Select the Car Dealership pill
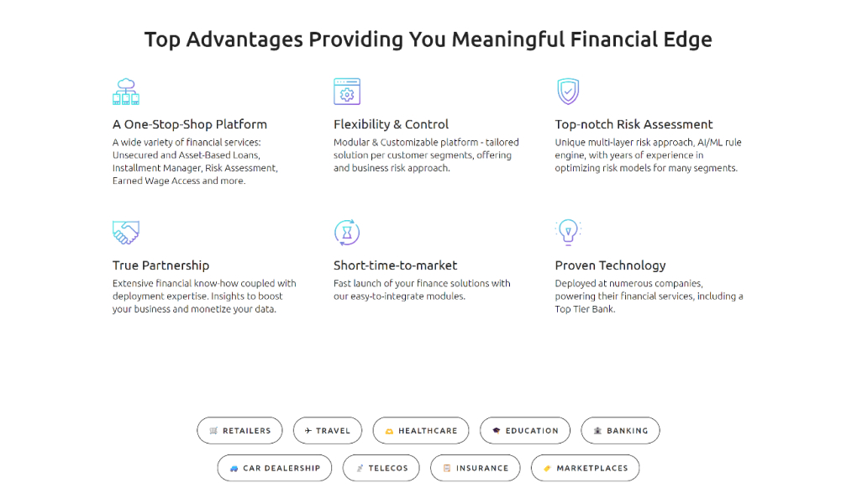The width and height of the screenshot is (857, 504). pyautogui.click(x=275, y=468)
